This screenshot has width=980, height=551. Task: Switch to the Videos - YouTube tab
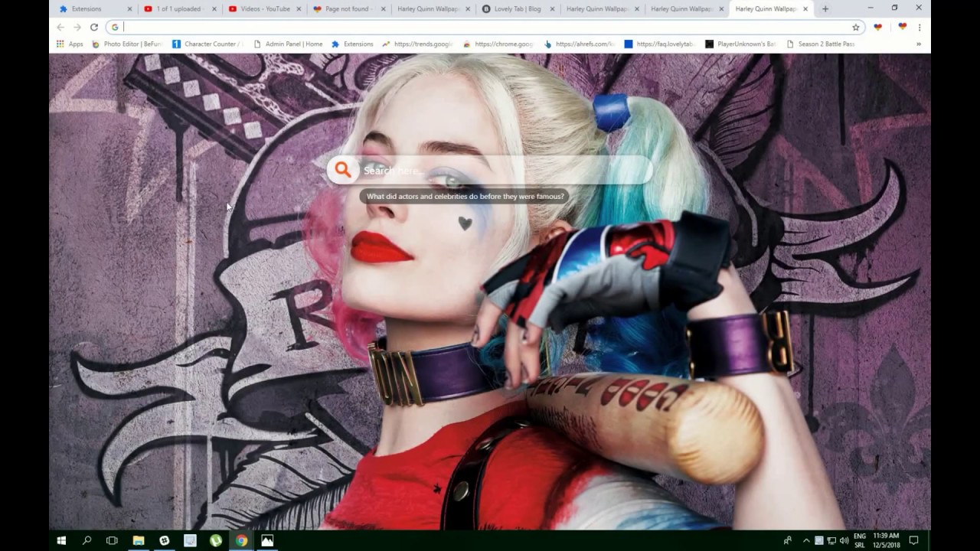(x=265, y=9)
